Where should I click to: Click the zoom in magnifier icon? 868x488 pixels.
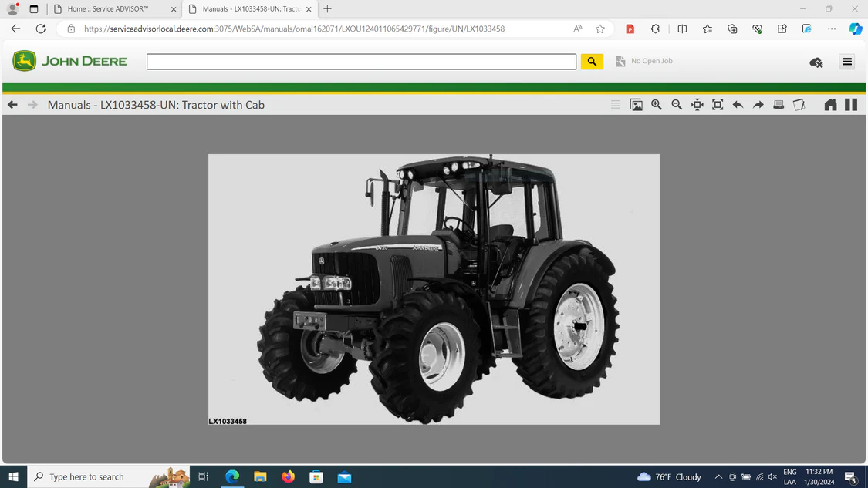tap(657, 105)
